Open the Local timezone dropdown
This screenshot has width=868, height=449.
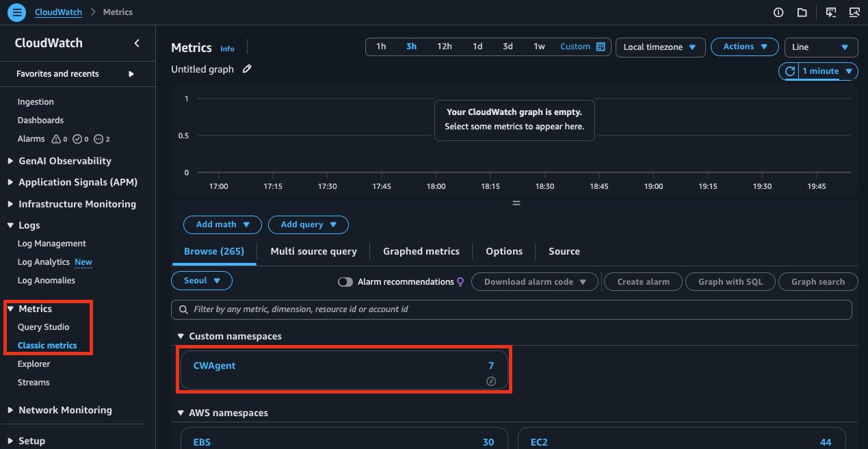(x=660, y=47)
